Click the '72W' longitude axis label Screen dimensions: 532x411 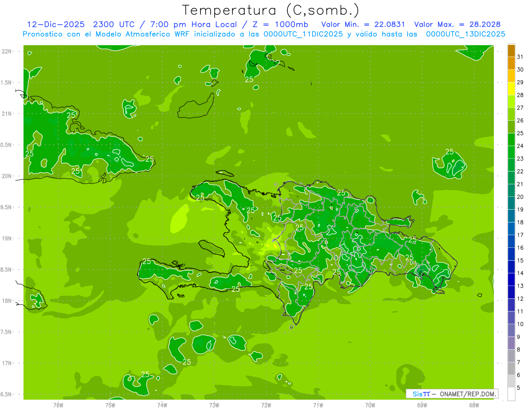pos(266,405)
